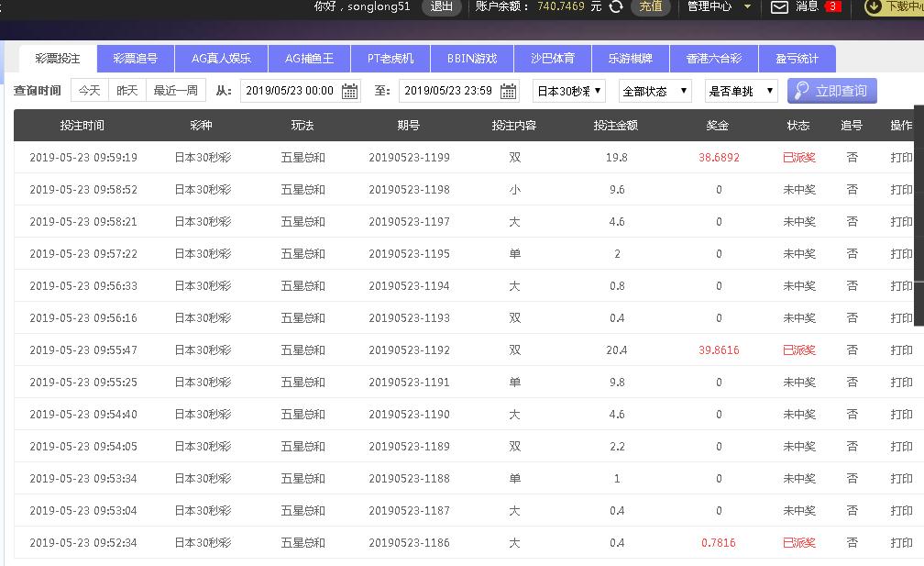Viewport: 924px width, 566px height.
Task: Open the 香港六合彩 tab
Action: pos(714,59)
